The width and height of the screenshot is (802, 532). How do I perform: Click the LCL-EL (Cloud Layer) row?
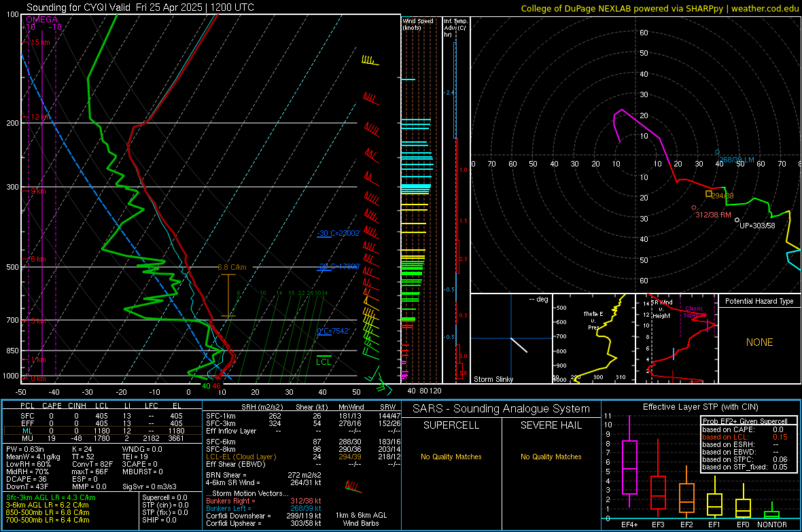(303, 457)
